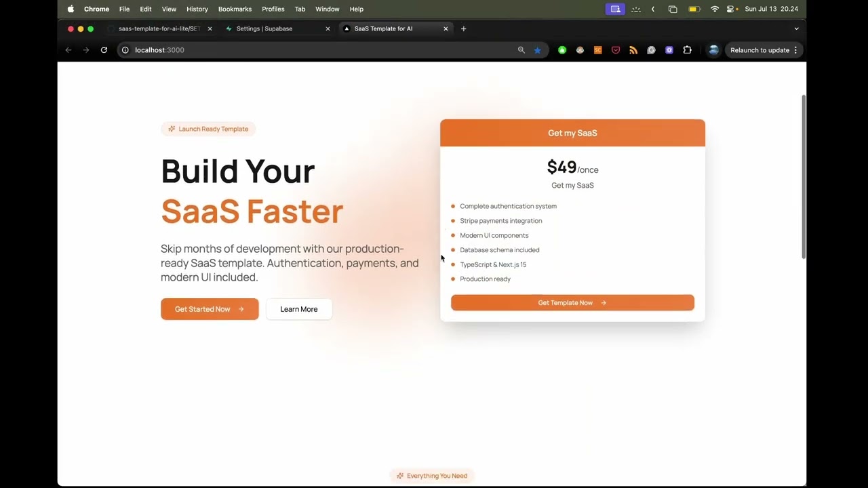Open the Pocket extension

pyautogui.click(x=616, y=49)
